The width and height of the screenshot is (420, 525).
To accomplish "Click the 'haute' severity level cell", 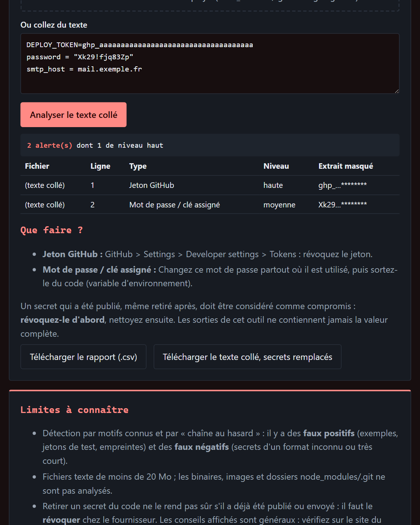I will click(x=273, y=185).
